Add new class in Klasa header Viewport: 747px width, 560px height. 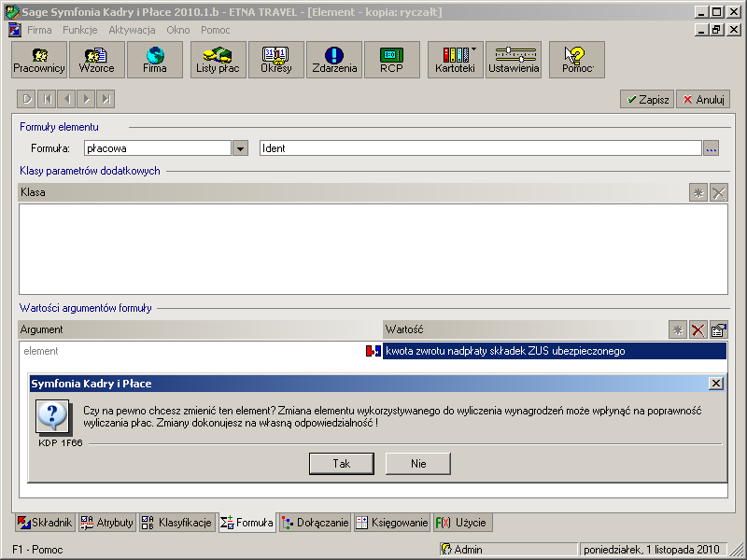pyautogui.click(x=698, y=193)
